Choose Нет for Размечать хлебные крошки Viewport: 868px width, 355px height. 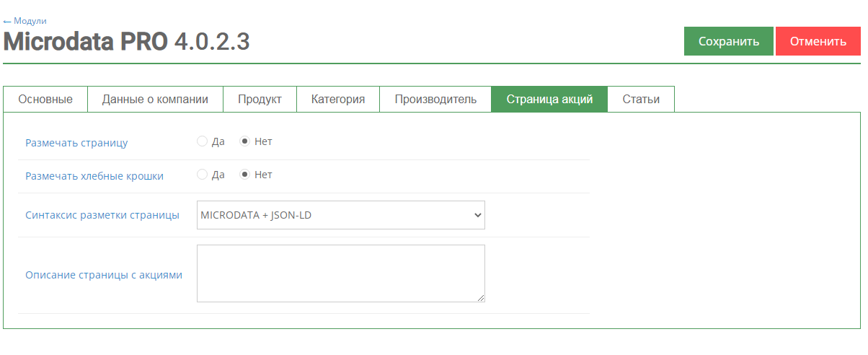[245, 175]
